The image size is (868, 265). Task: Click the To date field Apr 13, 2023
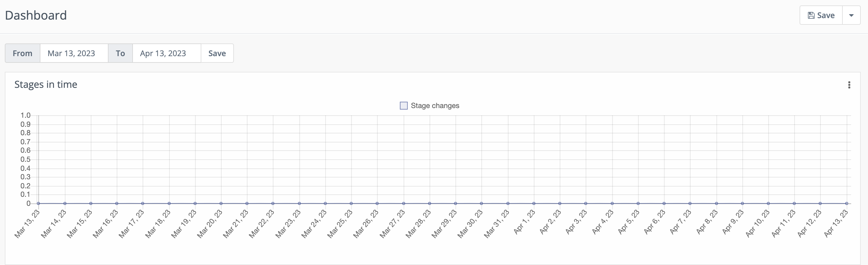pyautogui.click(x=166, y=53)
